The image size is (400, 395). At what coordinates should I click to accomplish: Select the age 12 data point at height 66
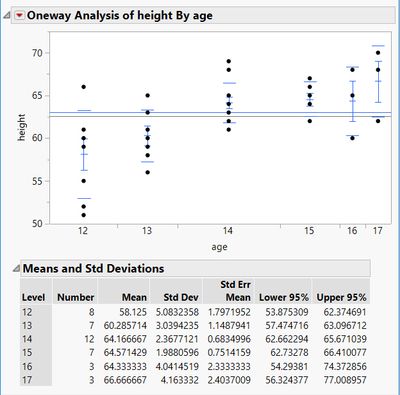[x=84, y=87]
